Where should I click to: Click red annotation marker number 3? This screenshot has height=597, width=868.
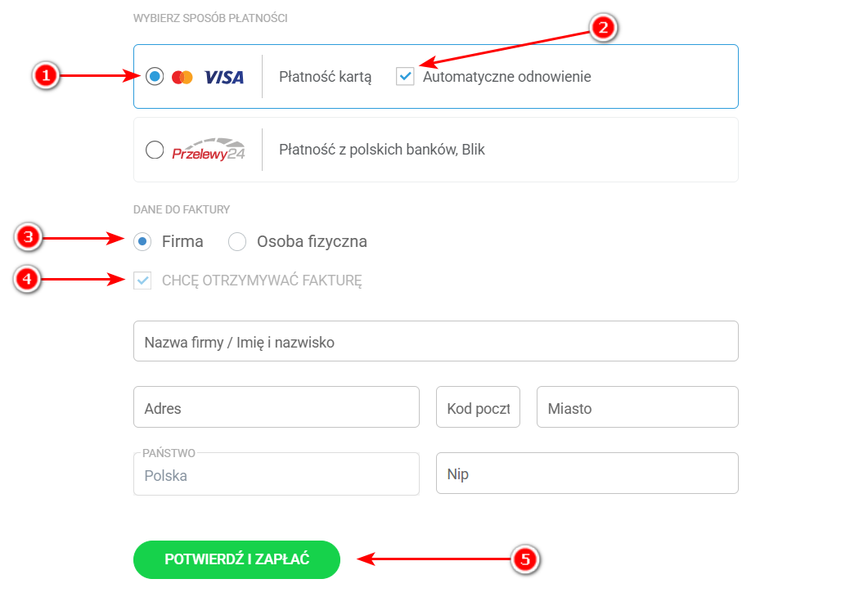[28, 238]
